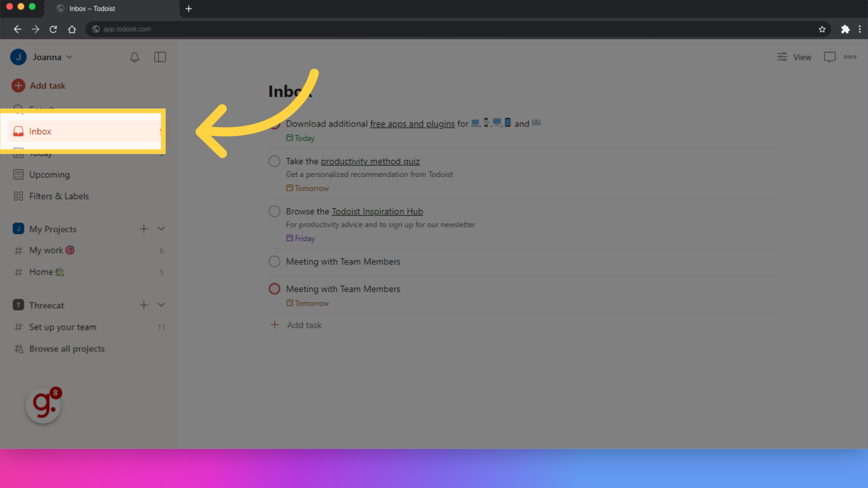
Task: Collapse the Threecat workspace section
Action: tap(161, 305)
